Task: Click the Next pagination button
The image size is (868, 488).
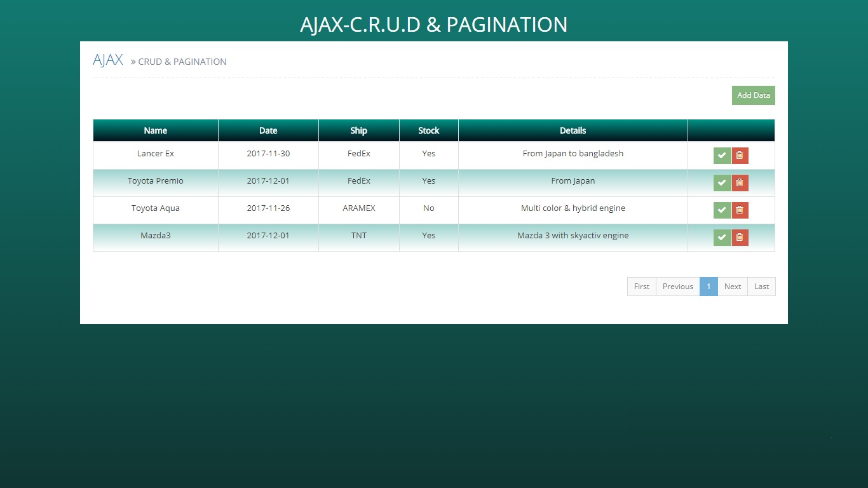Action: coord(732,286)
